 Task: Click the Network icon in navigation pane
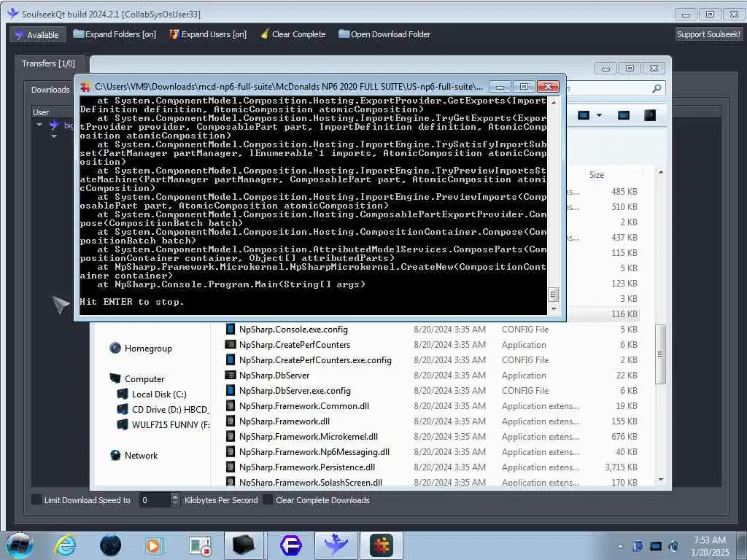point(115,455)
